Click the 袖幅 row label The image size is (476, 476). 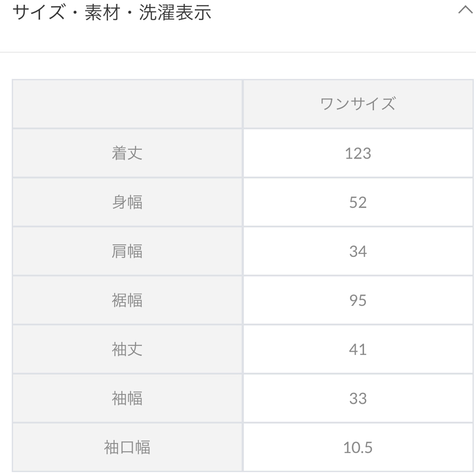pos(127,398)
